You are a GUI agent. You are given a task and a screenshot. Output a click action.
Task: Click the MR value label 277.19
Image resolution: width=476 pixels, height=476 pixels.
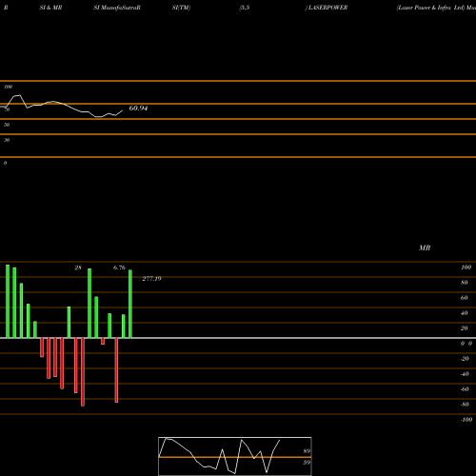pyautogui.click(x=151, y=279)
